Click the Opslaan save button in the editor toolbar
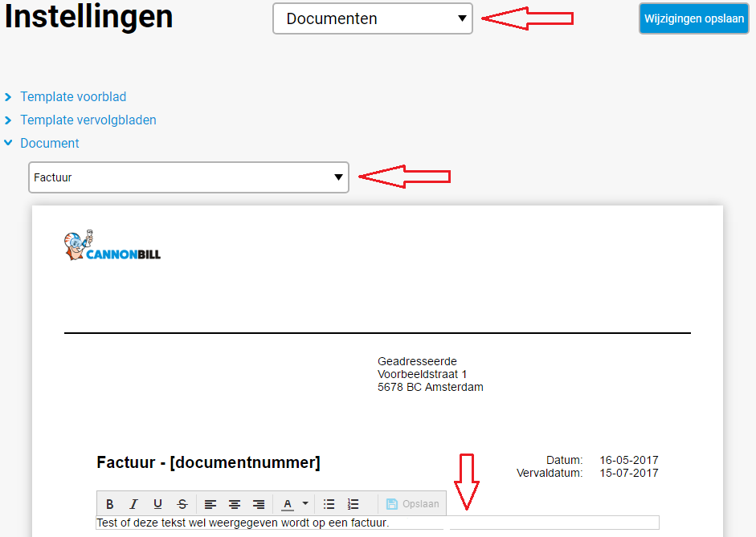The width and height of the screenshot is (756, 537). [x=413, y=504]
